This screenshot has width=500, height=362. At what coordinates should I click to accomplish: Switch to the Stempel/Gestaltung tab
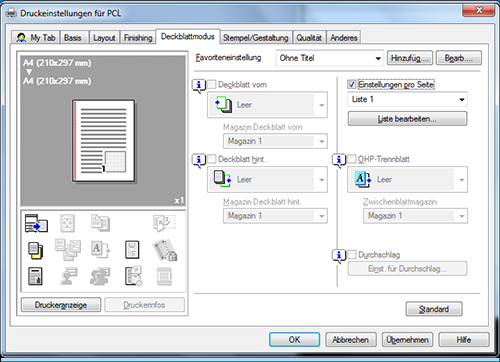[x=256, y=38]
